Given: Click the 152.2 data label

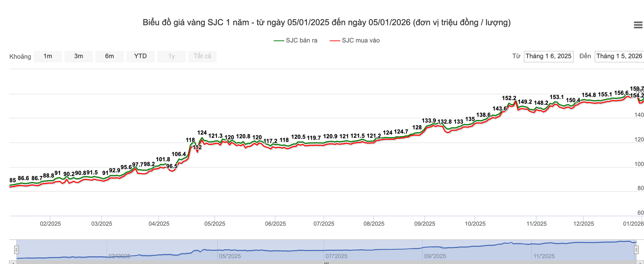Looking at the screenshot, I should coord(509,98).
